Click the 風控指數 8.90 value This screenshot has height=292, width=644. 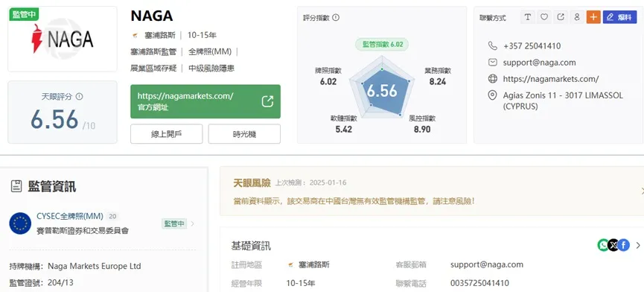422,130
